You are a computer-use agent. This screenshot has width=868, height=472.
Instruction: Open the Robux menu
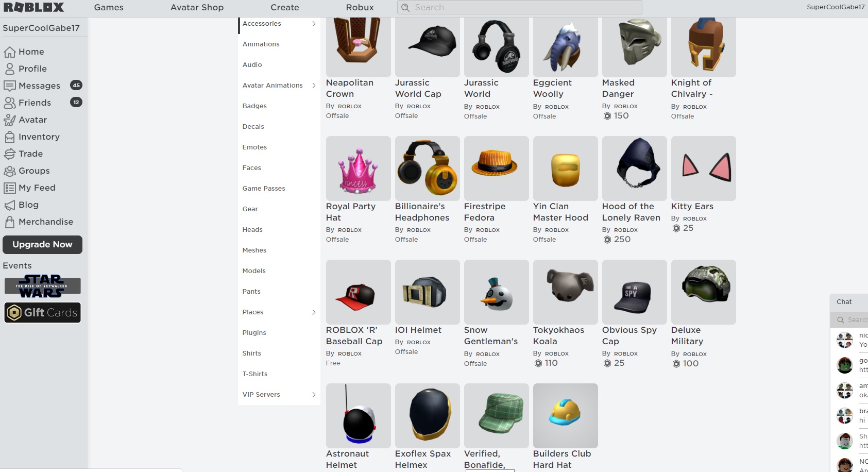pos(360,8)
